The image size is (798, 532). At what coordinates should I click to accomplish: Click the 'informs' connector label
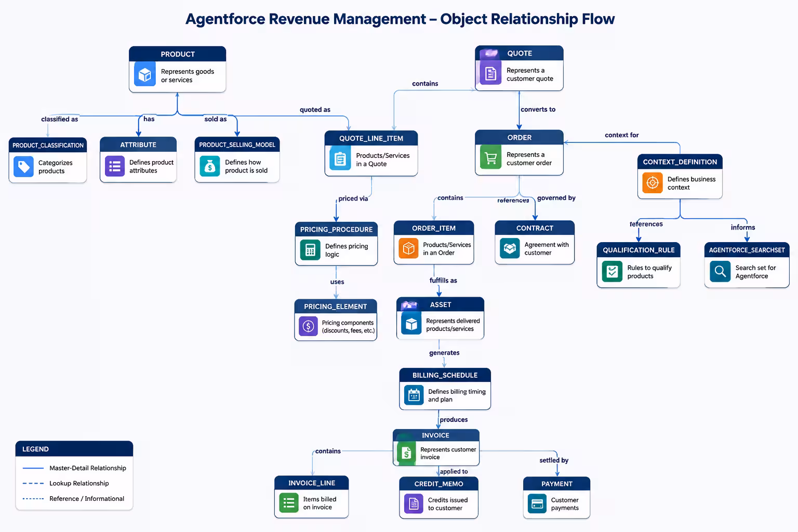743,228
